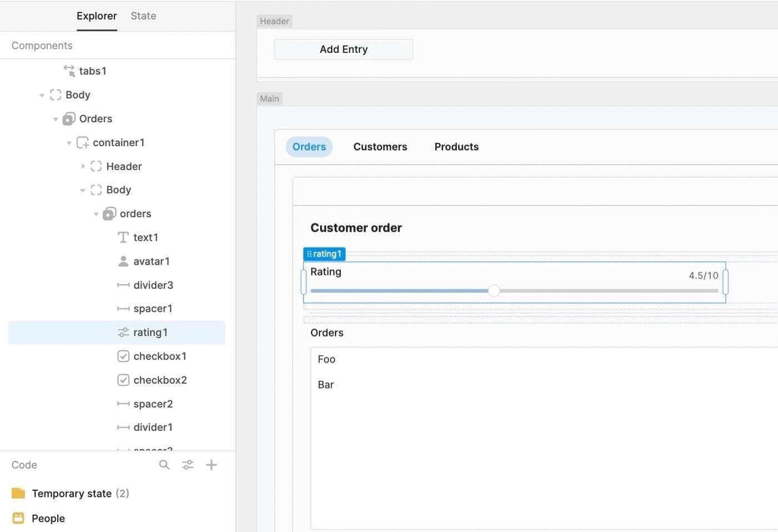Add new code with the plus icon
Viewport: 778px width, 532px height.
point(211,465)
